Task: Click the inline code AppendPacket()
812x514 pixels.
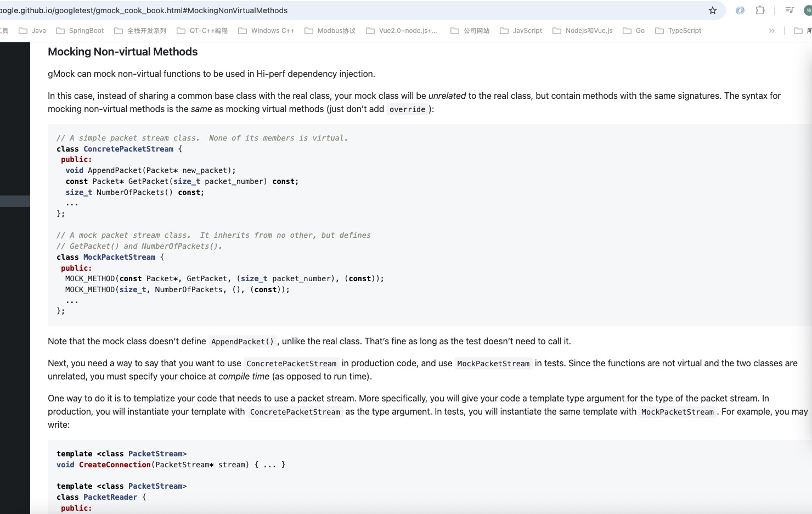Action: coord(243,342)
